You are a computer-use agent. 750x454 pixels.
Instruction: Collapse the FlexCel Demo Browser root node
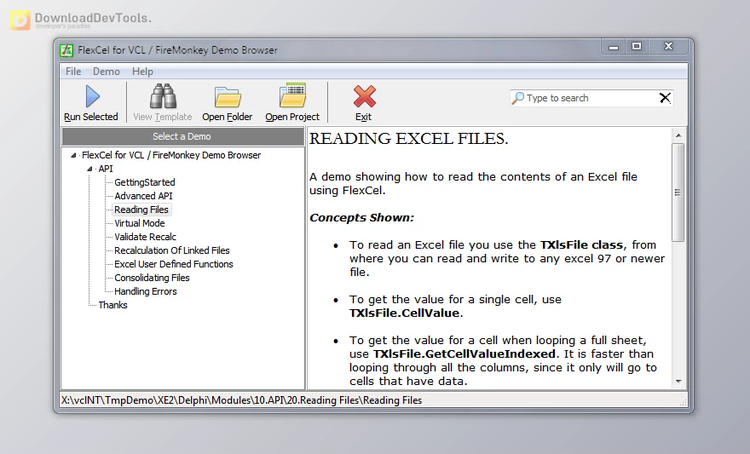tap(73, 155)
